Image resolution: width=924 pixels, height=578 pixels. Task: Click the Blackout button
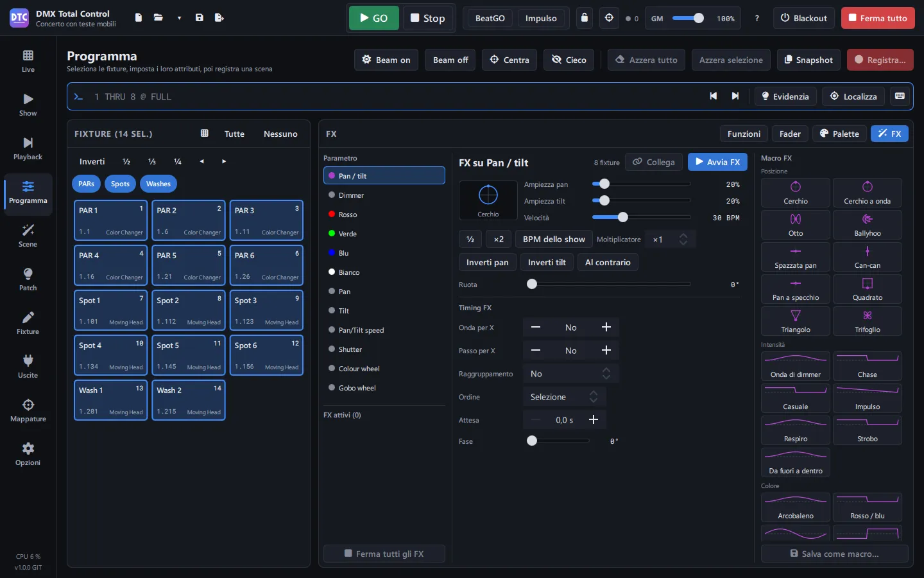803,18
